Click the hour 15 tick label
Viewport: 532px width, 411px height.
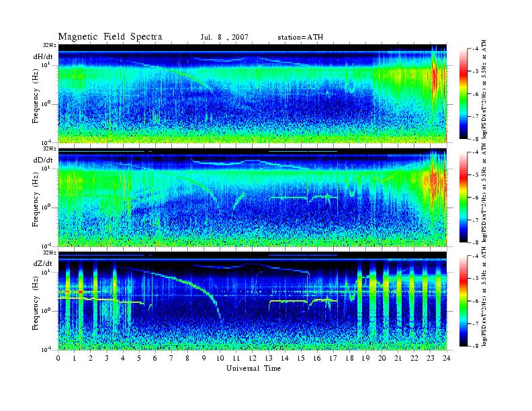pos(301,358)
